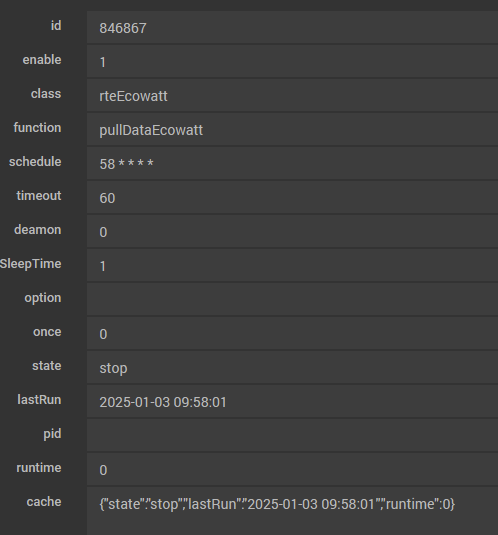The image size is (498, 535).
Task: Click the cache label text
Action: (x=44, y=502)
